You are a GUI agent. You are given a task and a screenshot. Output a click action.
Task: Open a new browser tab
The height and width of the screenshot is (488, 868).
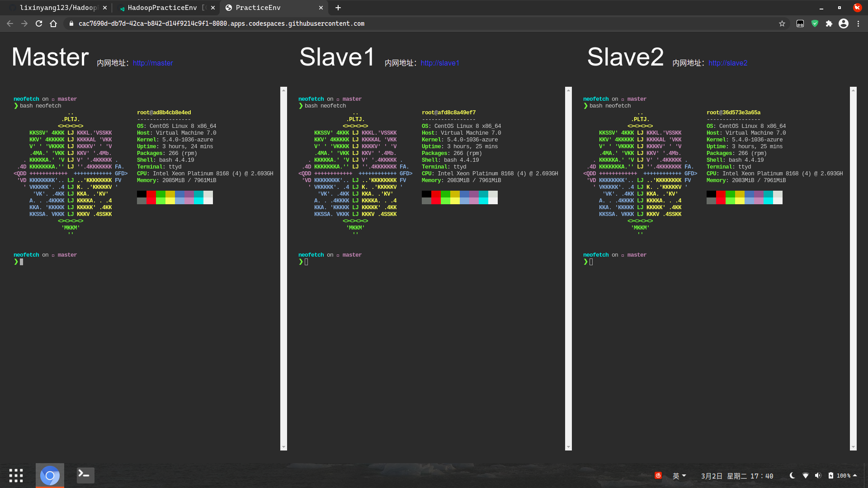point(338,8)
